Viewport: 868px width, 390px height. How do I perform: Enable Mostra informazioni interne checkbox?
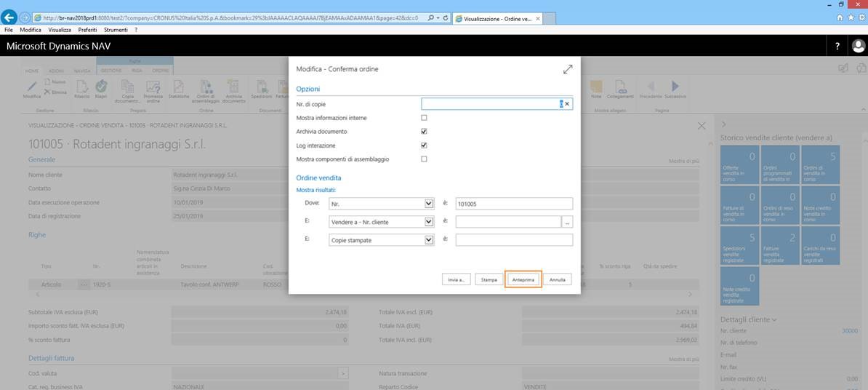(x=424, y=118)
